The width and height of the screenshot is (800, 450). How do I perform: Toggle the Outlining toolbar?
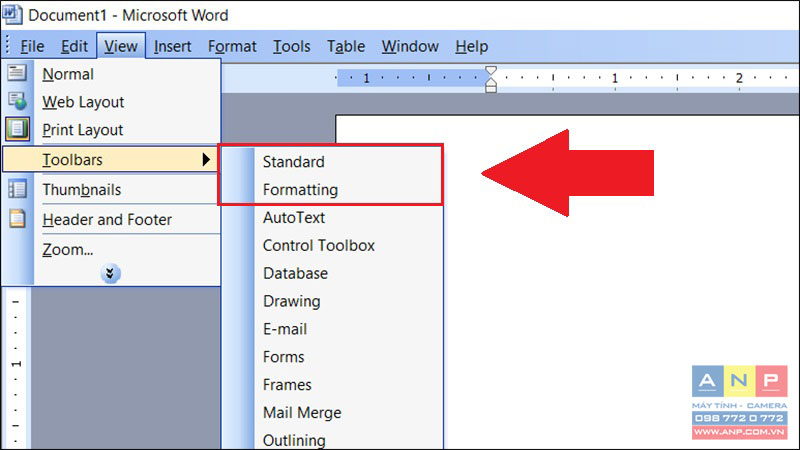332,440
